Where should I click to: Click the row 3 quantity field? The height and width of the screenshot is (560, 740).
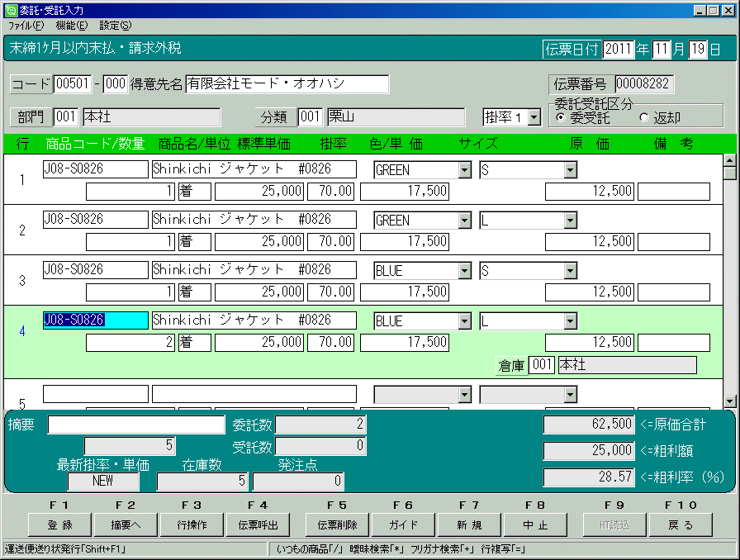click(x=130, y=292)
